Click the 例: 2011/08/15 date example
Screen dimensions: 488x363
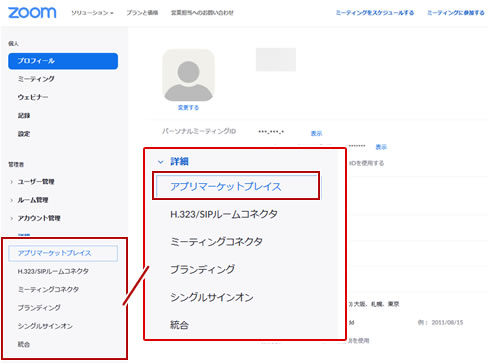(x=440, y=322)
